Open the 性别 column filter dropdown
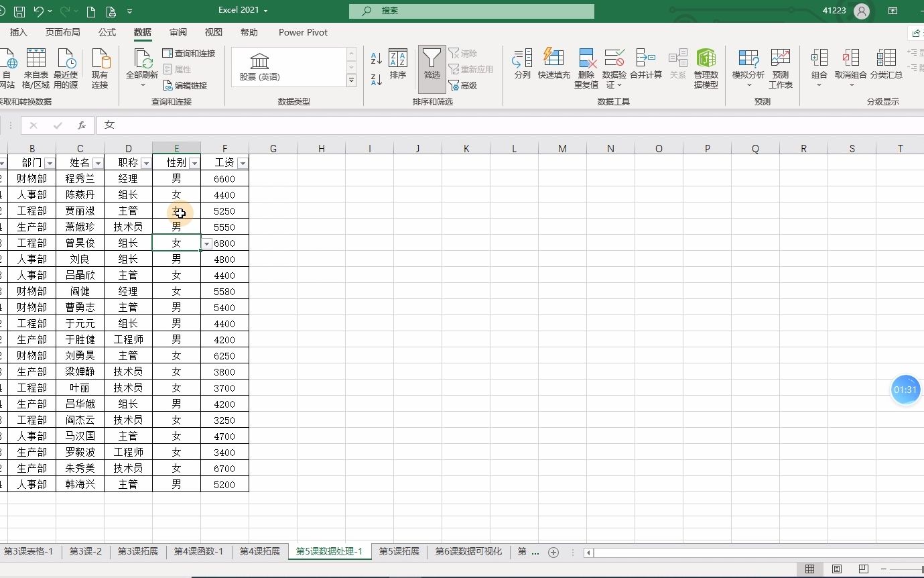The width and height of the screenshot is (924, 578). pos(194,163)
